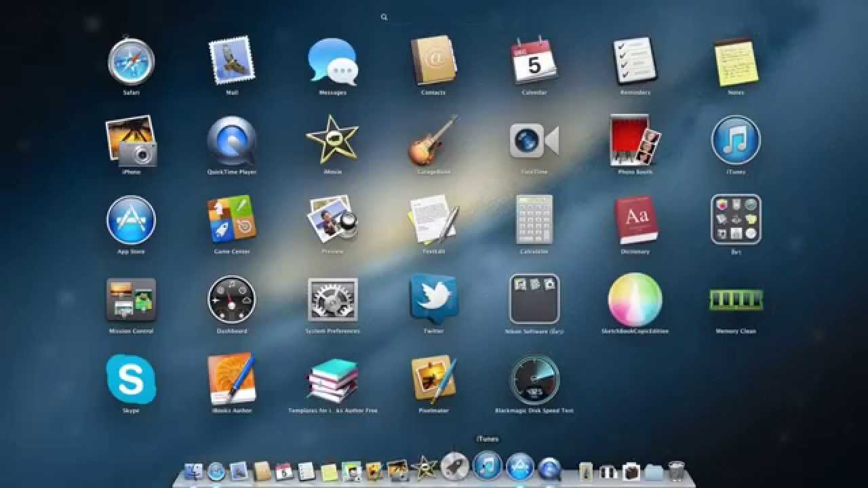Expand the app folder beside Dictionary
The image size is (868, 488).
[x=736, y=220]
